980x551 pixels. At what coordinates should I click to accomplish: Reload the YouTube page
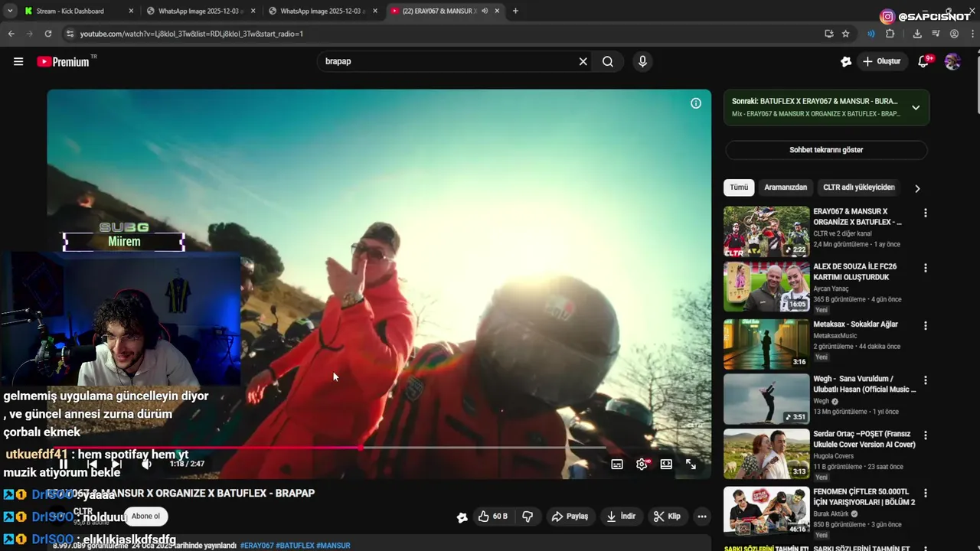tap(47, 34)
